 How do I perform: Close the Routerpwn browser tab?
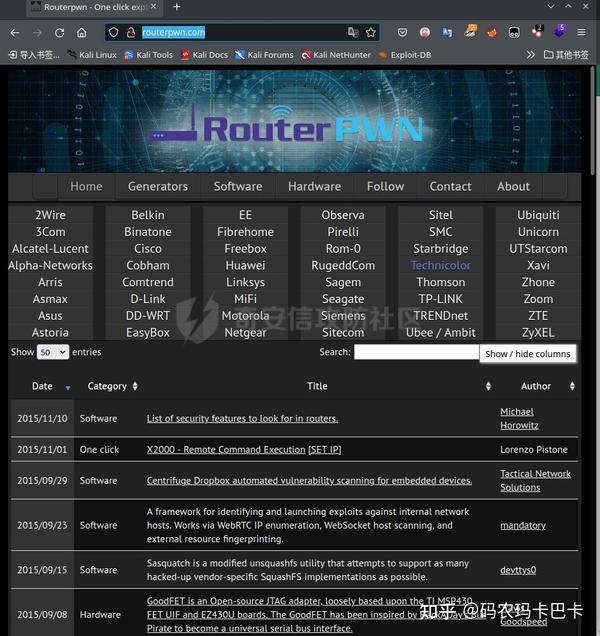pos(153,6)
